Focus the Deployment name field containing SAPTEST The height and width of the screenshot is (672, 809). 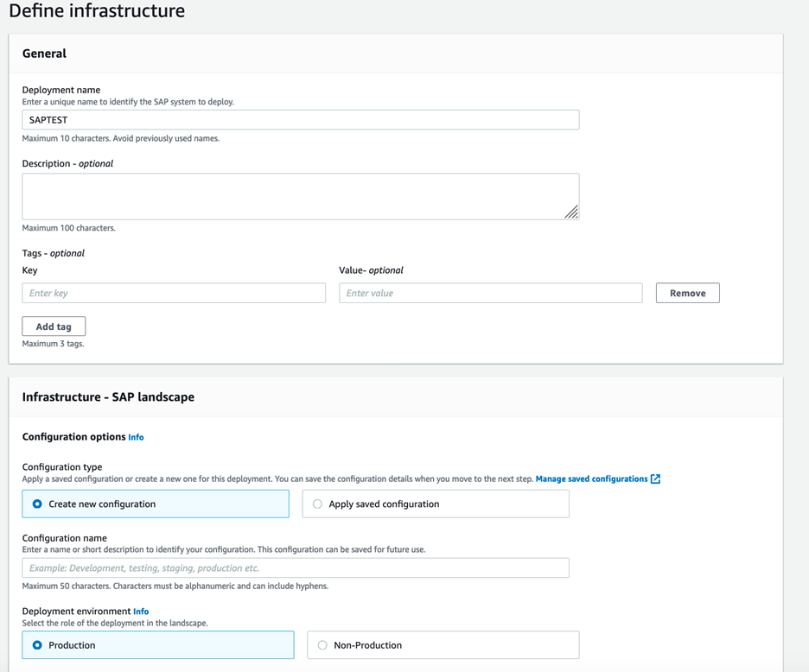[300, 120]
